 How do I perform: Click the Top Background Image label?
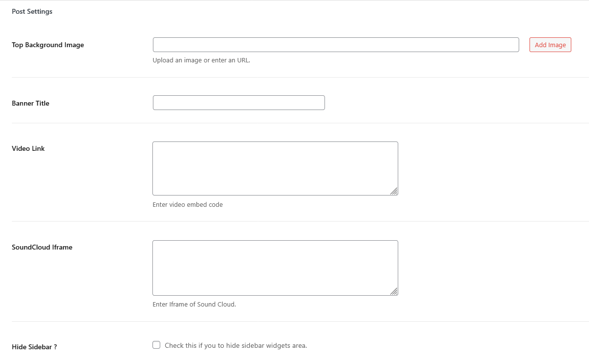point(48,45)
